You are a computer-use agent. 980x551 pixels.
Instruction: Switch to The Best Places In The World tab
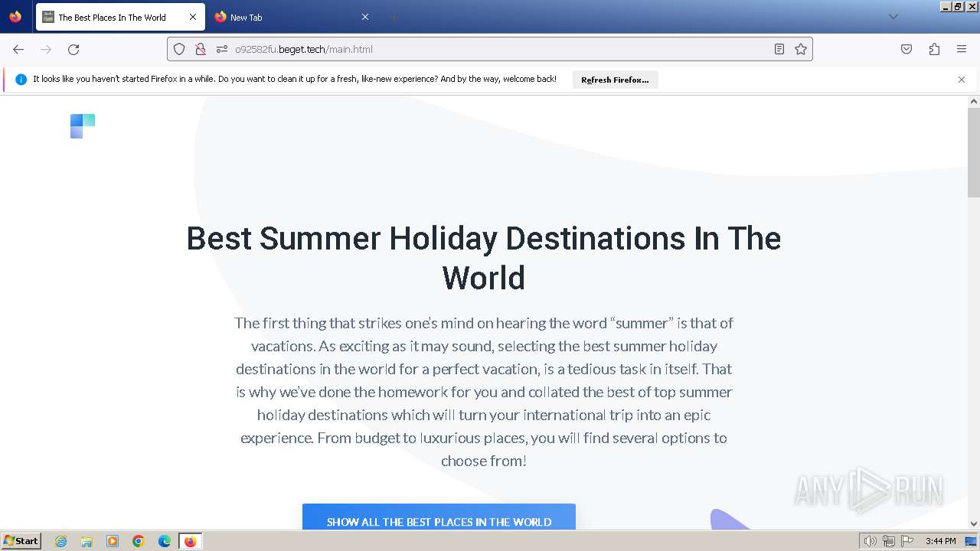click(x=120, y=17)
